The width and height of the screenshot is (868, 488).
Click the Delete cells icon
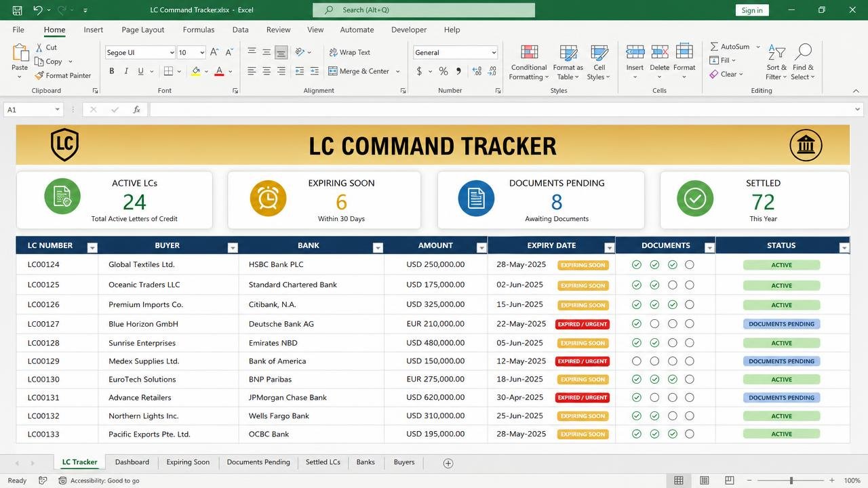[660, 52]
